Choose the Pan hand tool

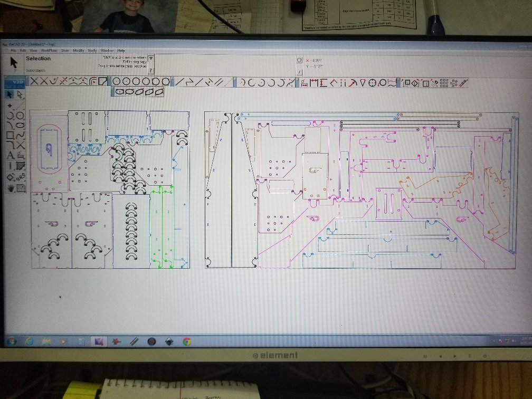(x=10, y=188)
